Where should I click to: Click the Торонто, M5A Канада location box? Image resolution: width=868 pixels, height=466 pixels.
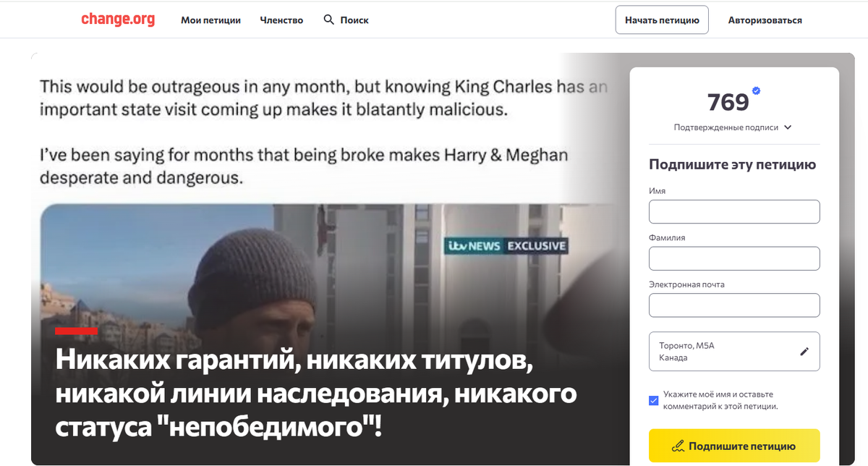click(x=734, y=352)
